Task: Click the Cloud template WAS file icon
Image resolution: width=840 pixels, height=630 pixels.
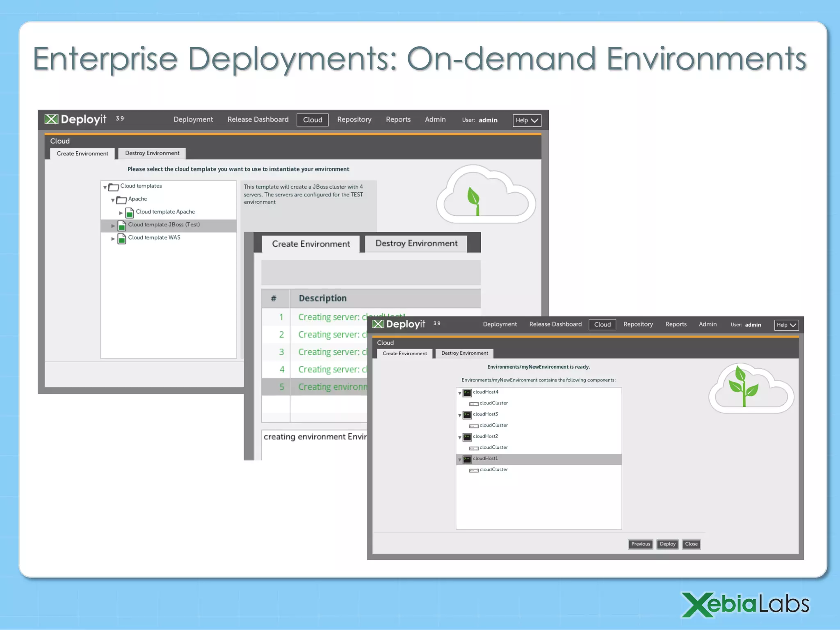Action: tap(122, 238)
